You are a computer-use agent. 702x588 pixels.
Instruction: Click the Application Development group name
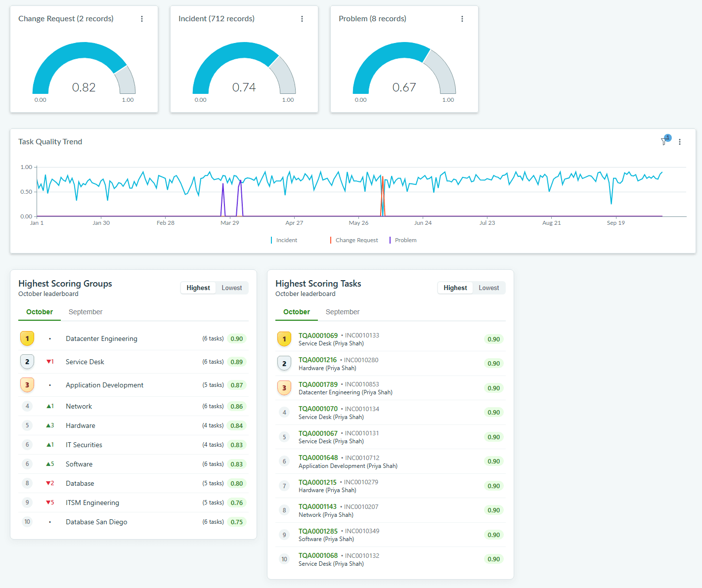pos(104,385)
